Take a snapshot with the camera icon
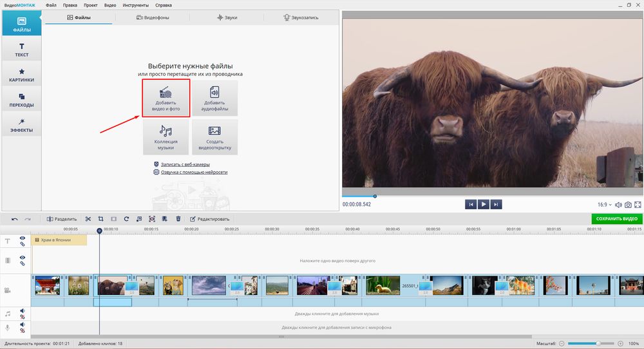 coord(628,205)
